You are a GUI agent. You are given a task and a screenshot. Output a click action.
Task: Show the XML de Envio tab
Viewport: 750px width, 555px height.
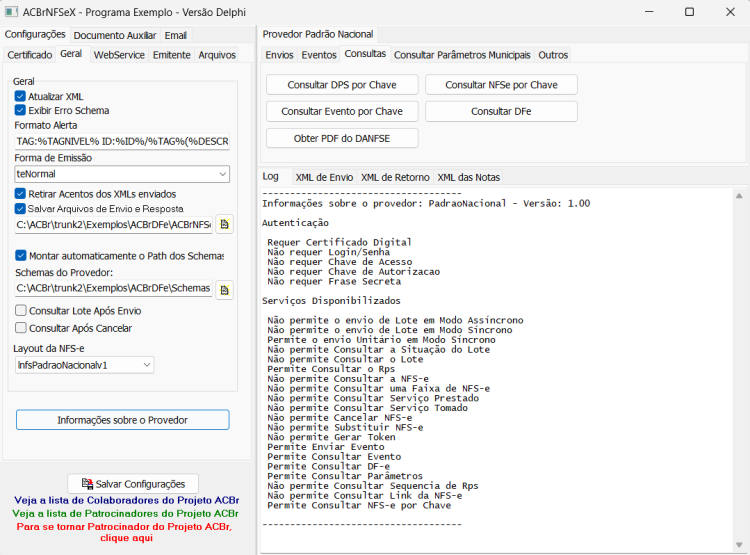tap(324, 178)
